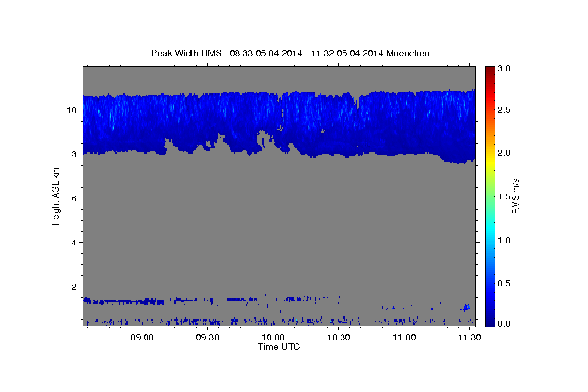Click the 10:30 time tick label
Viewport: 588px width, 392px height.
coord(339,338)
